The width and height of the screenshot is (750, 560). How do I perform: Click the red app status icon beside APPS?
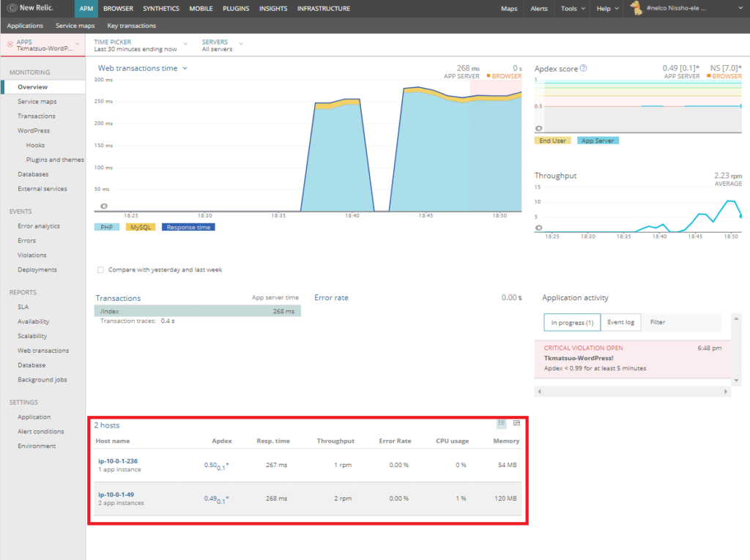pos(10,45)
